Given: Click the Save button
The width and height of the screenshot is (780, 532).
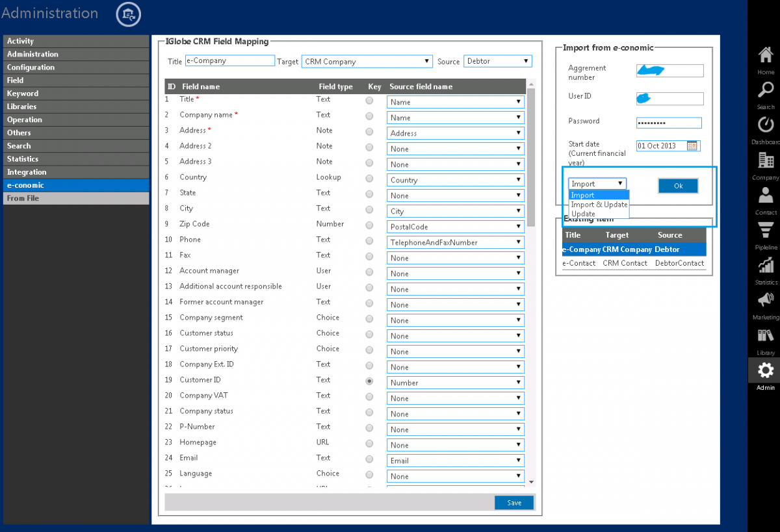Looking at the screenshot, I should coord(514,503).
